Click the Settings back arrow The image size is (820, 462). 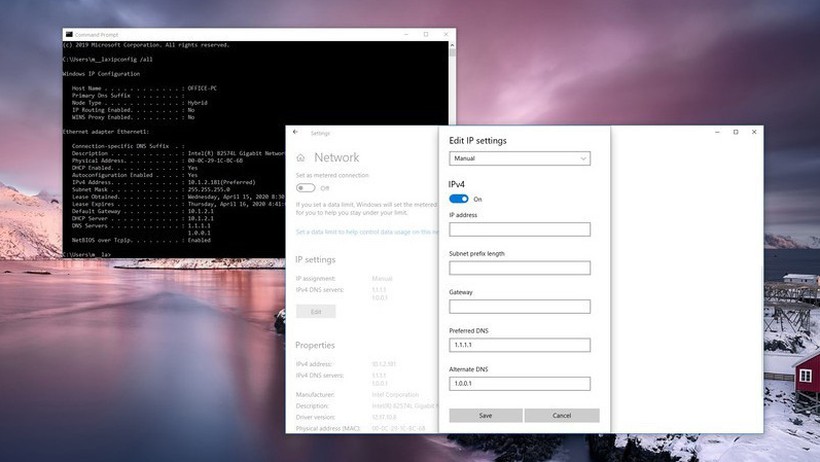tap(295, 132)
